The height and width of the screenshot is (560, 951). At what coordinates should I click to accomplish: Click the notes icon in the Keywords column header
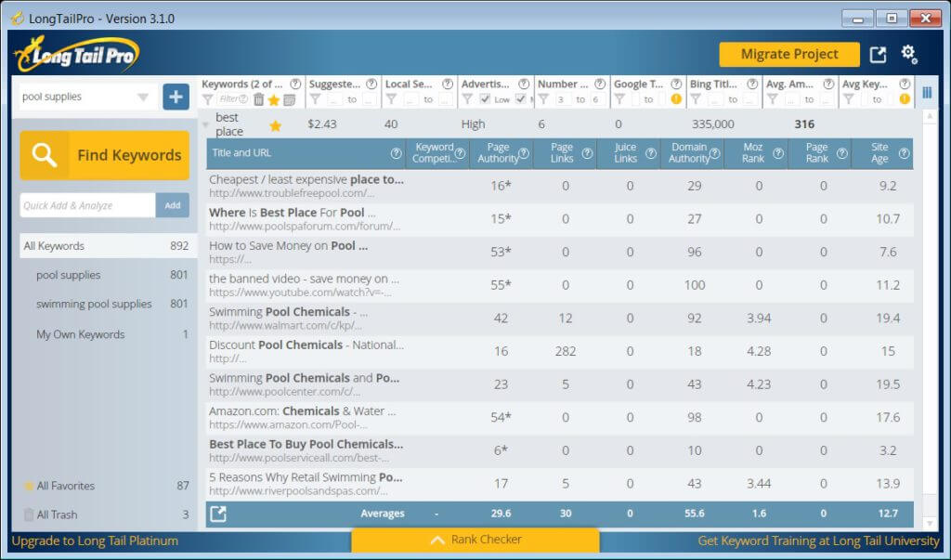point(290,99)
